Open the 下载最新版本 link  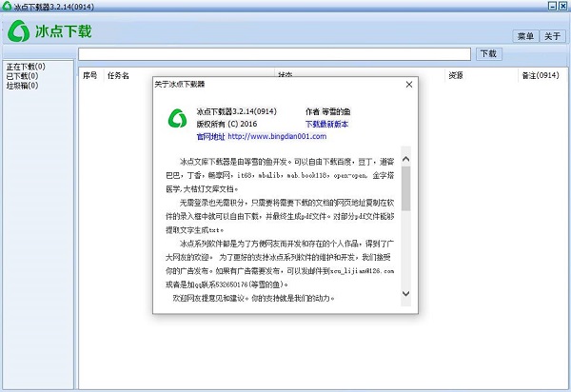[326, 124]
